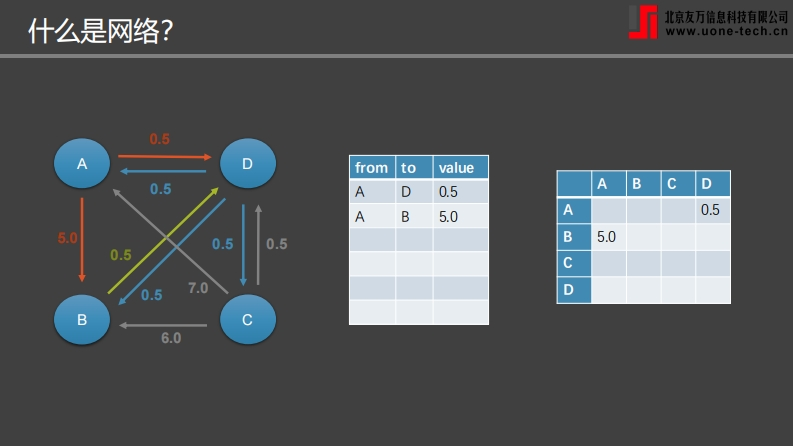Image resolution: width=793 pixels, height=446 pixels.
Task: Select the 'to' column header
Action: pyautogui.click(x=414, y=167)
